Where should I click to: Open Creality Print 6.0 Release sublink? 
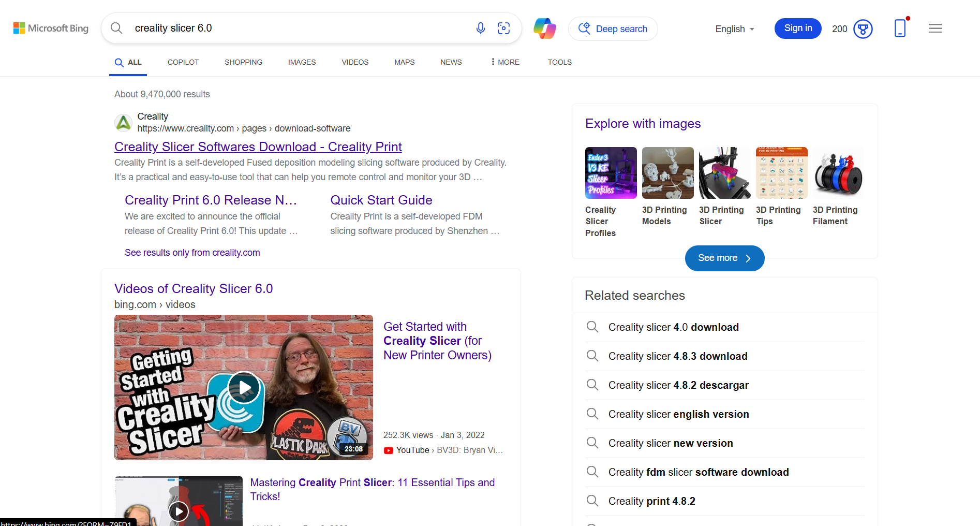coord(211,200)
